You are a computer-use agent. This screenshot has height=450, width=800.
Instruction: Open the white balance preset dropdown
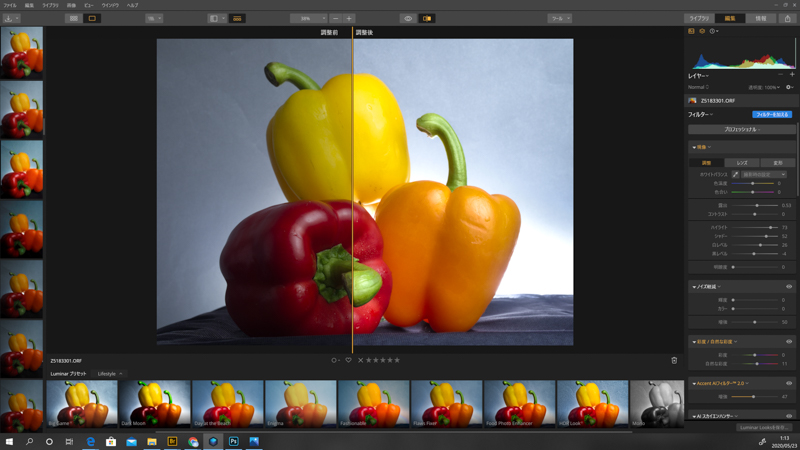coord(764,174)
